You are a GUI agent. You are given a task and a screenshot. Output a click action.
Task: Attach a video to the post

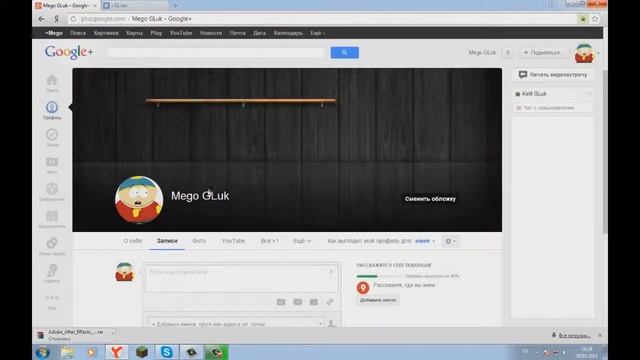click(298, 302)
